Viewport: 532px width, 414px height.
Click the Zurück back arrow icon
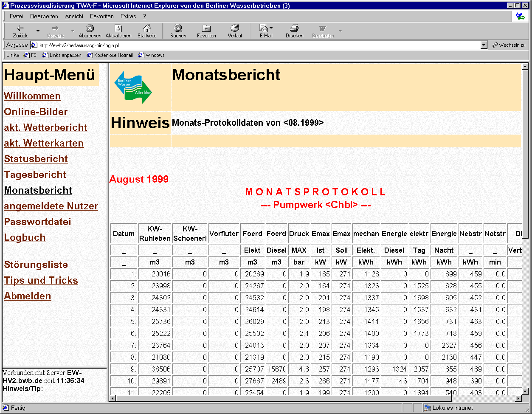(20, 28)
